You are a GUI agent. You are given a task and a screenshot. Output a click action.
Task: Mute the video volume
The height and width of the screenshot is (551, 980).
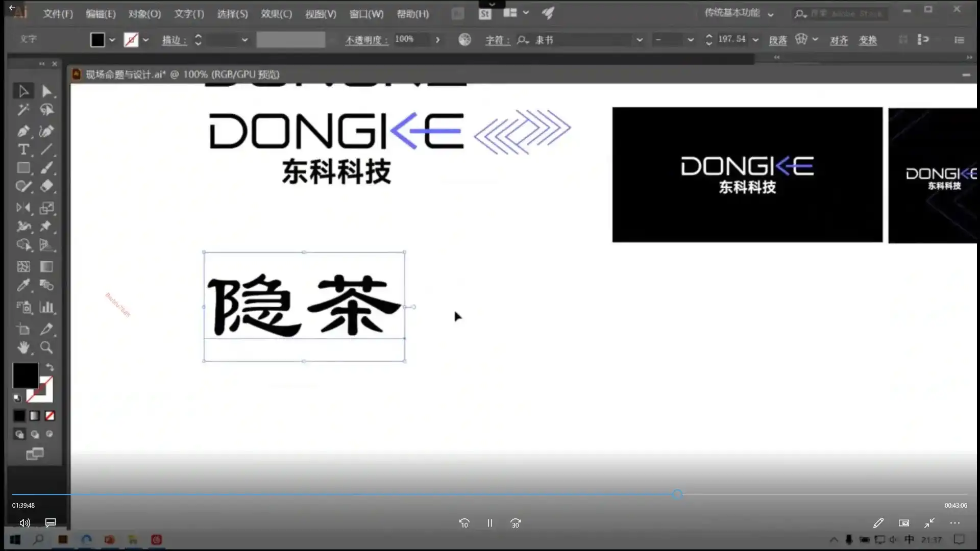[24, 523]
